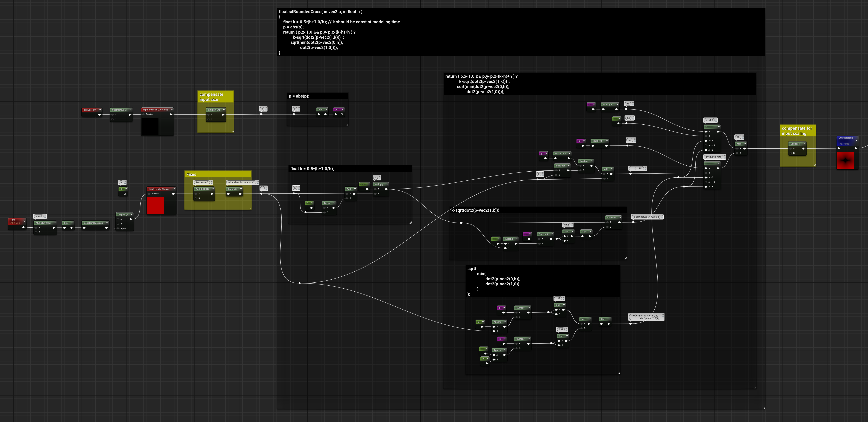Grab the 'compensate input size' box resize handle
868x422 pixels.
tap(232, 131)
